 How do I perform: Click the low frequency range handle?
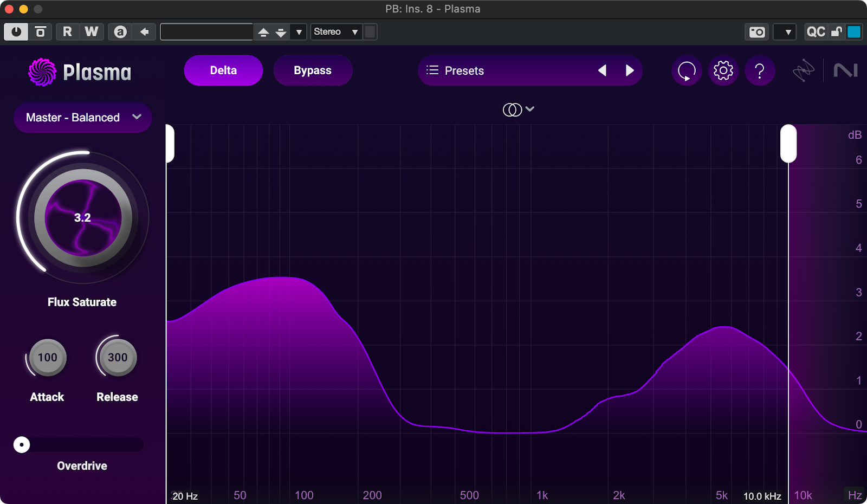(170, 144)
